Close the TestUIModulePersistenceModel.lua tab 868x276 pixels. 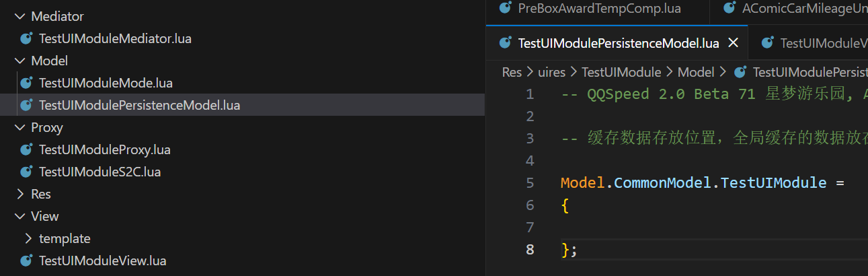pos(734,43)
